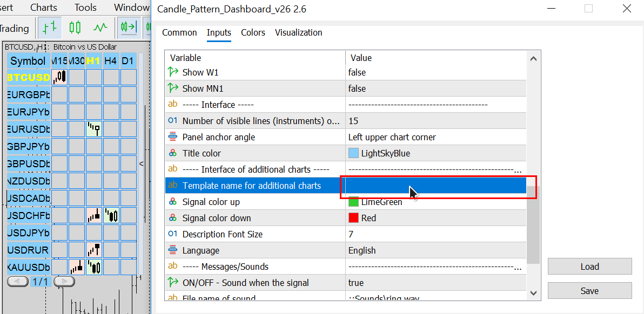
Task: Click the XAUUSD M30 candle pattern cell
Action: pyautogui.click(x=77, y=267)
